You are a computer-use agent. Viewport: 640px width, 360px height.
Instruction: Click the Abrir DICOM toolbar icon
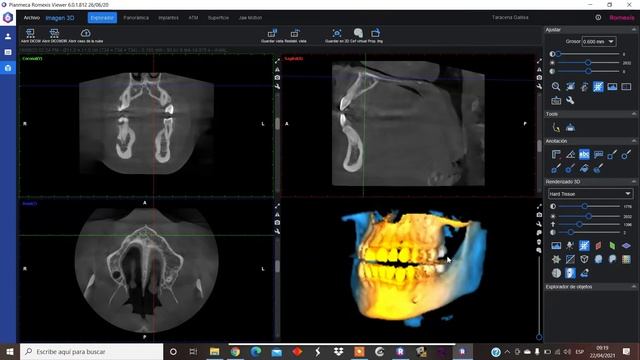pos(30,33)
